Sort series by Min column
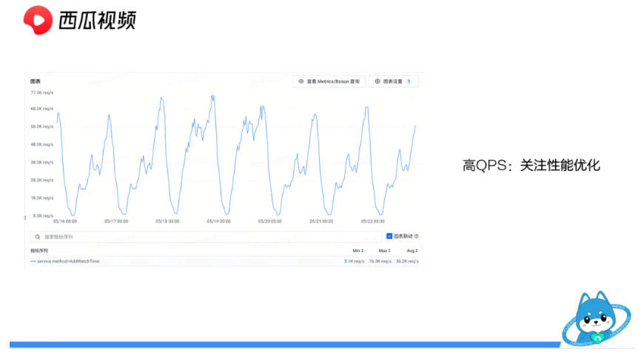 358,250
